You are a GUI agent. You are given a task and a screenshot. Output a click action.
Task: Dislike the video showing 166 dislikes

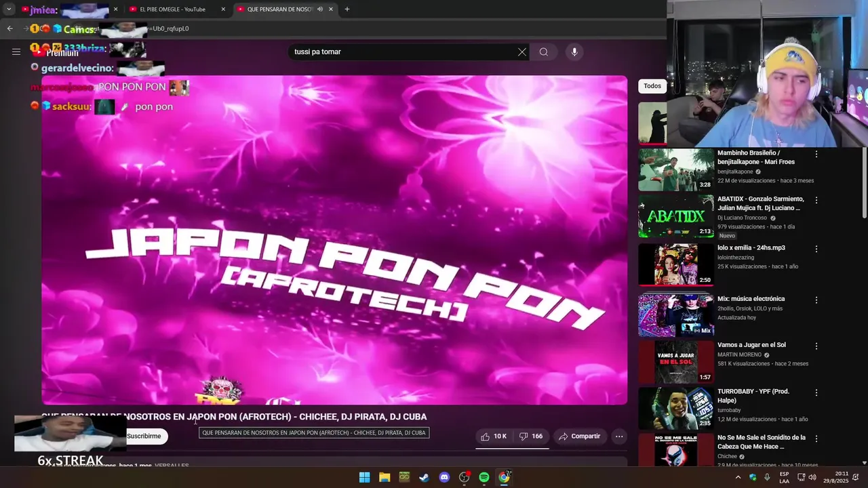[531, 436]
